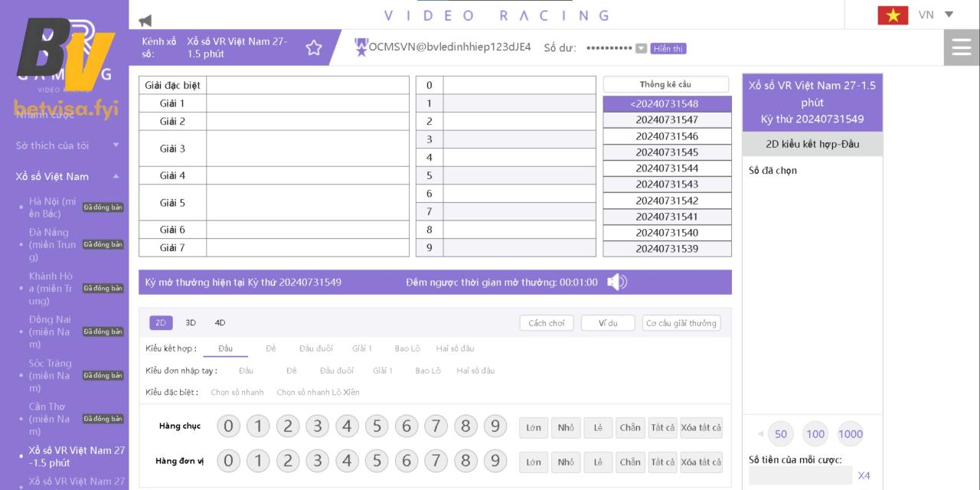Choose Đầu đuôi combination bet type
Image resolution: width=980 pixels, height=490 pixels.
[x=315, y=349]
